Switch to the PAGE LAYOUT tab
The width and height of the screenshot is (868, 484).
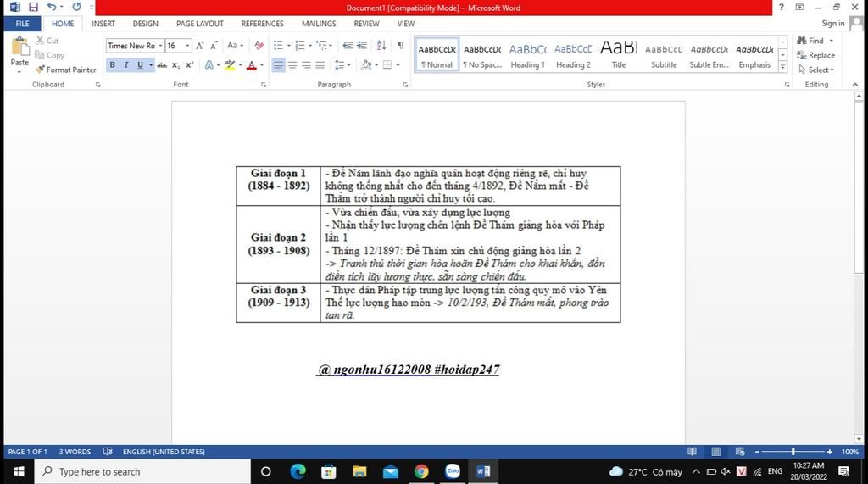click(200, 23)
